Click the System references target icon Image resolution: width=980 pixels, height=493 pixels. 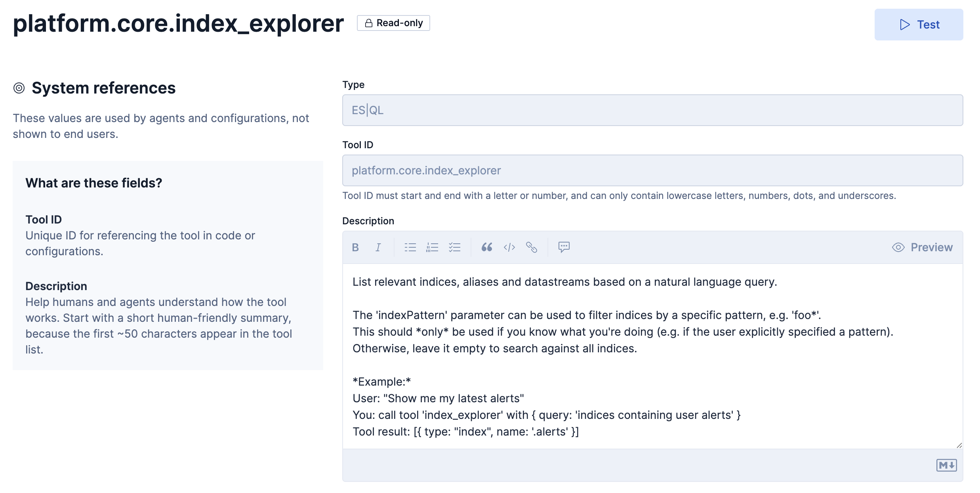[x=19, y=88]
